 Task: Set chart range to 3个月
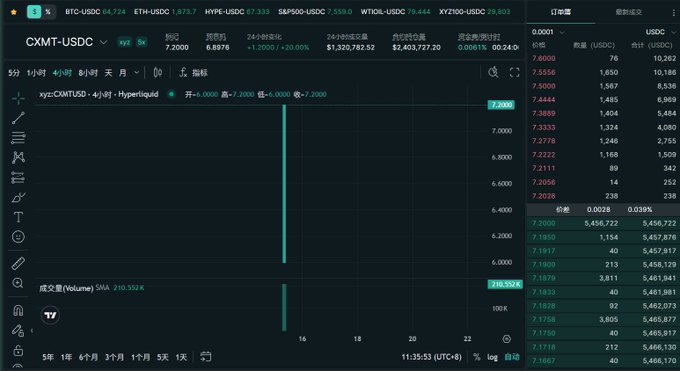pyautogui.click(x=114, y=357)
